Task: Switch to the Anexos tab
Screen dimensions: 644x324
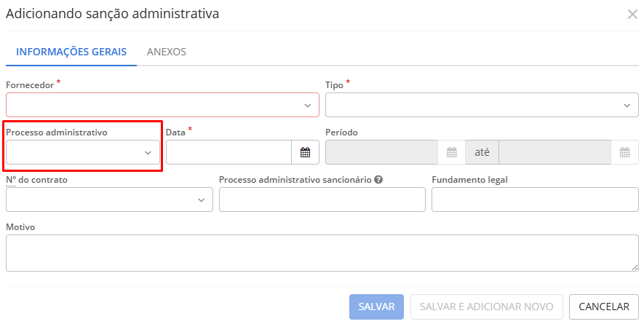Action: tap(167, 52)
